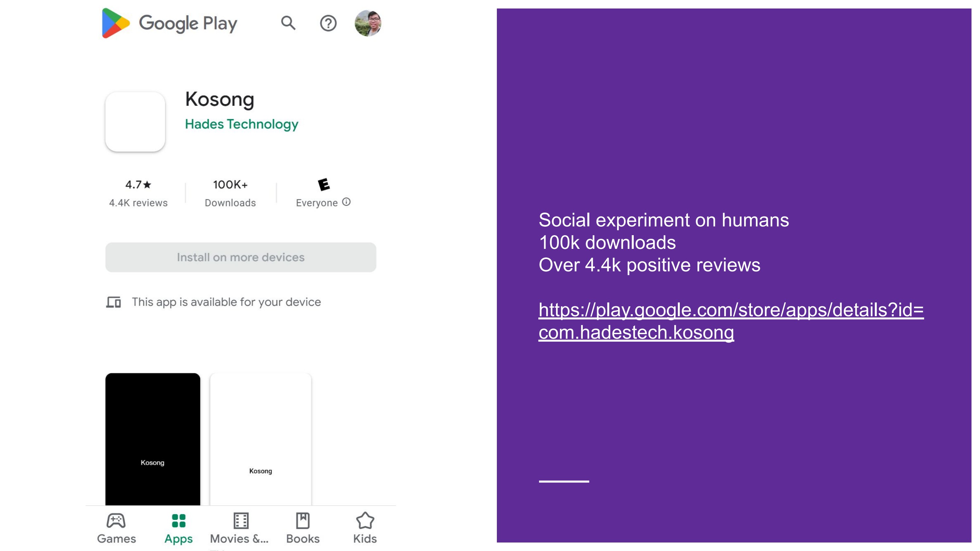Click the Everyone rating info icon
The width and height of the screenshot is (980, 551).
pyautogui.click(x=346, y=202)
